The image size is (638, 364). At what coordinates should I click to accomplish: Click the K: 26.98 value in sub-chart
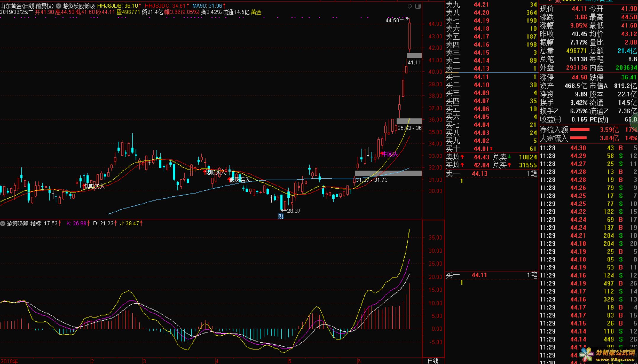click(78, 224)
